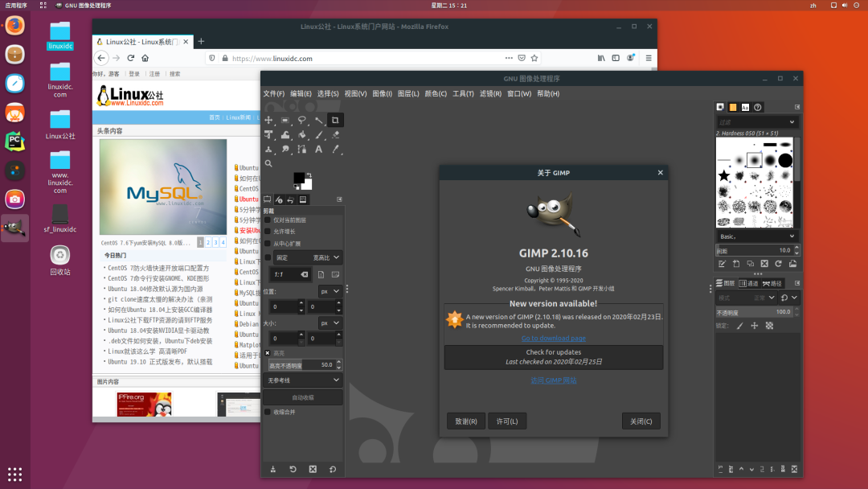Screen dimensions: 868x489
Task: Click the black foreground color swatch
Action: click(x=298, y=177)
